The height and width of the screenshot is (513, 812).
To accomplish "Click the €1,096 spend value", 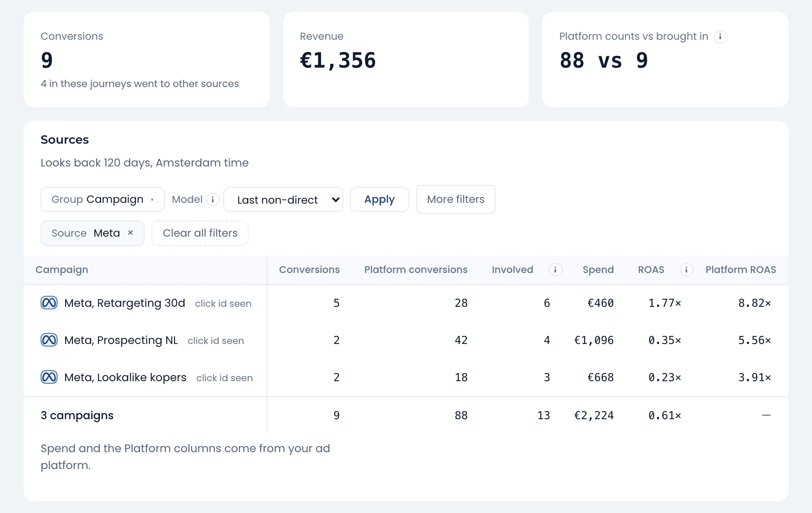I will click(x=594, y=340).
